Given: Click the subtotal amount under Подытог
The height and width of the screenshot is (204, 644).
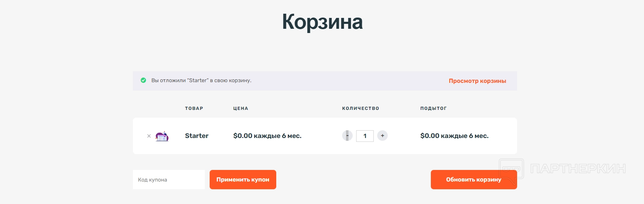Looking at the screenshot, I should click(454, 136).
